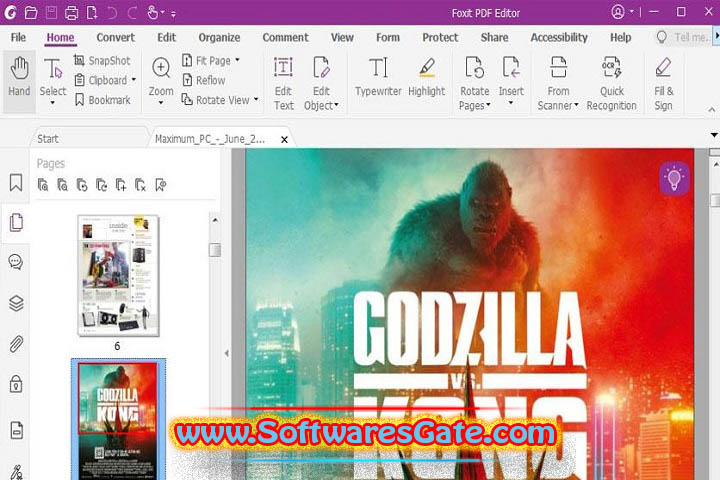This screenshot has width=720, height=480.
Task: Open the Help tab
Action: click(620, 38)
